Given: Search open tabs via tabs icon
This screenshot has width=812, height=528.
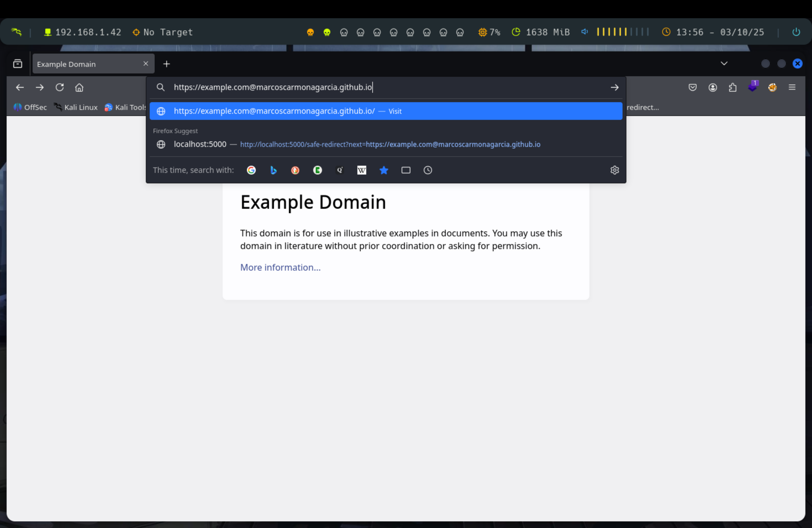Looking at the screenshot, I should [x=406, y=170].
